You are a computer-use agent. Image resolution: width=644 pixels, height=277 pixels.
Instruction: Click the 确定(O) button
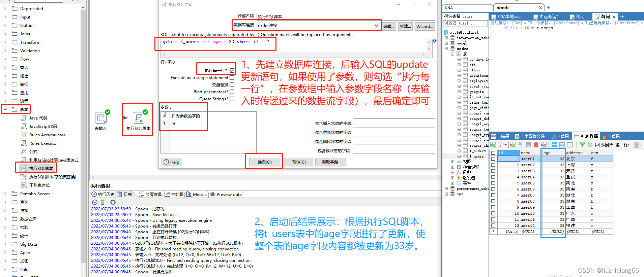[265, 162]
